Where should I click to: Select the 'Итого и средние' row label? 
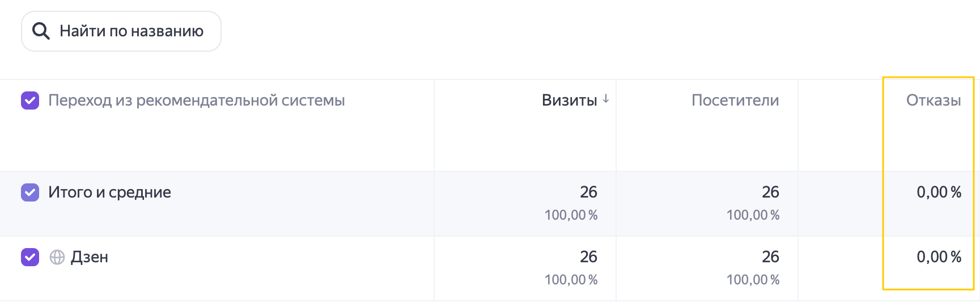pos(109,192)
